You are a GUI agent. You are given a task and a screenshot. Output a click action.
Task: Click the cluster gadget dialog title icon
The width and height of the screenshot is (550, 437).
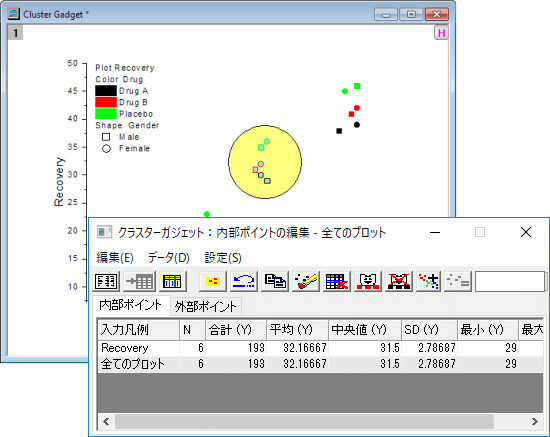click(x=104, y=232)
